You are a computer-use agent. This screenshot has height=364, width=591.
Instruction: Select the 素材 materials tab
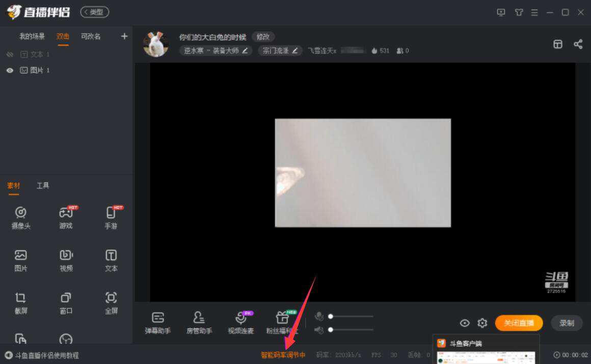(14, 185)
